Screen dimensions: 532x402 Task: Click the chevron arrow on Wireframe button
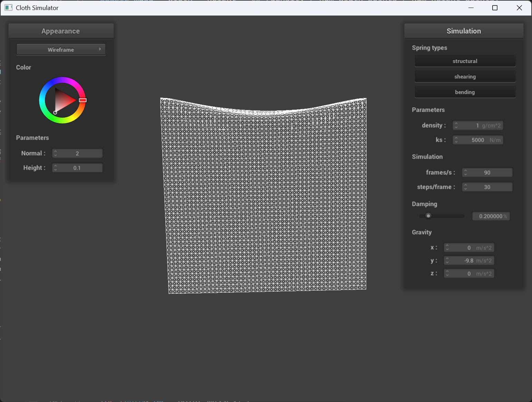(x=100, y=49)
